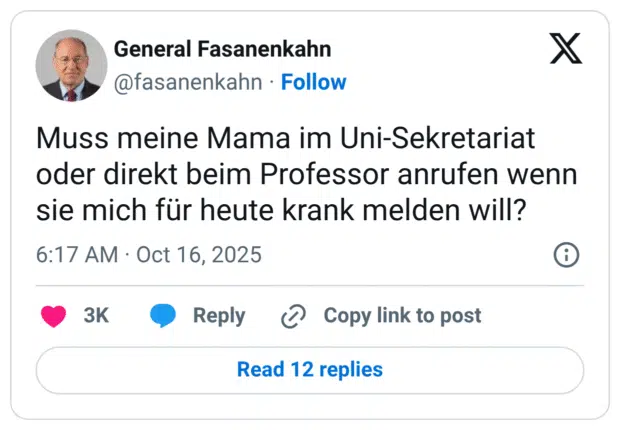620x430 pixels.
Task: Click the 3K like count
Action: pos(96,316)
